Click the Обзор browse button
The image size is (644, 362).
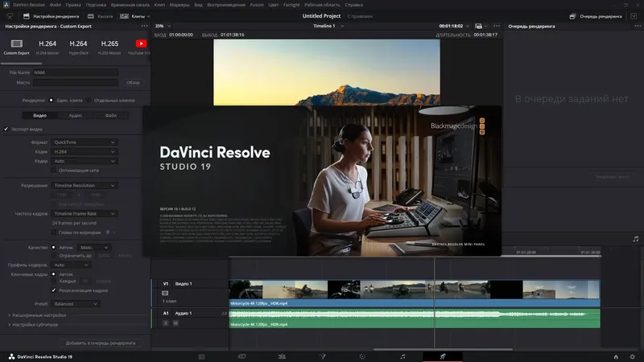click(x=133, y=83)
